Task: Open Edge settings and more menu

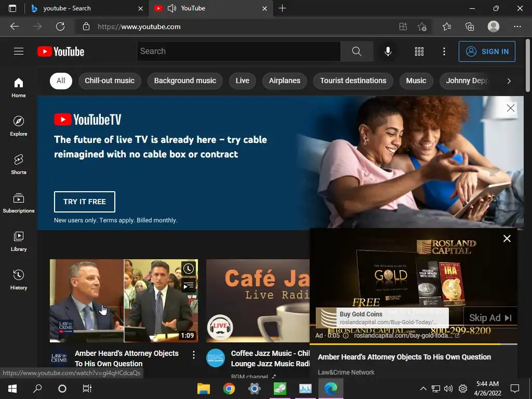Action: pyautogui.click(x=517, y=26)
